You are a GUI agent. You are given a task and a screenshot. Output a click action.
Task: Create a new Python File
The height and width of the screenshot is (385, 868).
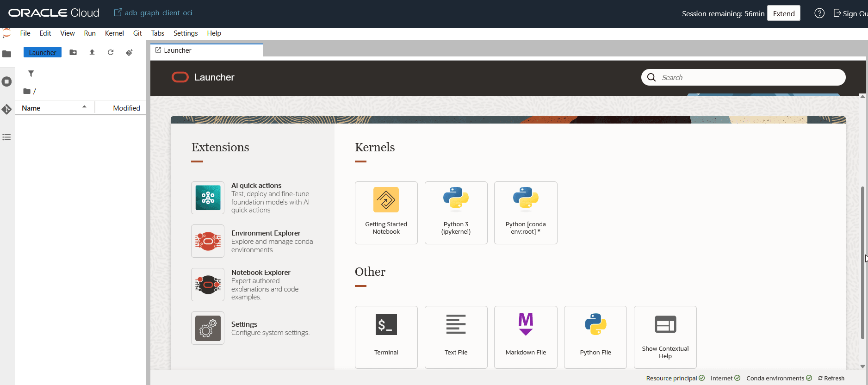pyautogui.click(x=595, y=337)
